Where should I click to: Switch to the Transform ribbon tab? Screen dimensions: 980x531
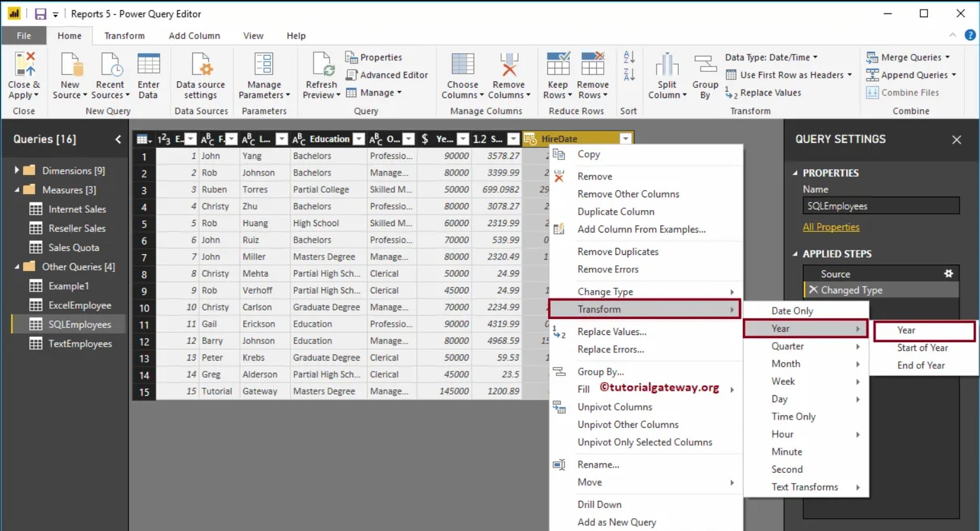point(124,36)
